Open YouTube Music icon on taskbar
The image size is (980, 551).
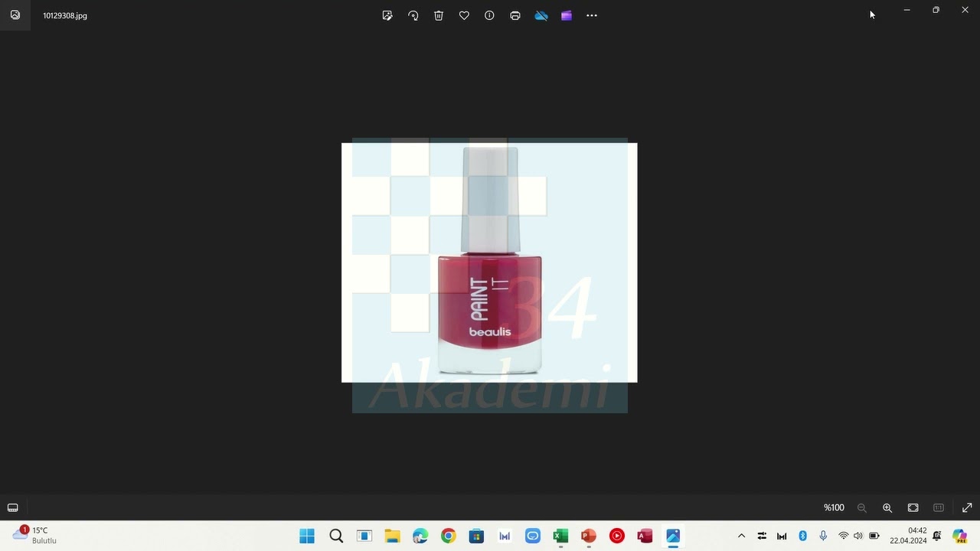click(617, 536)
